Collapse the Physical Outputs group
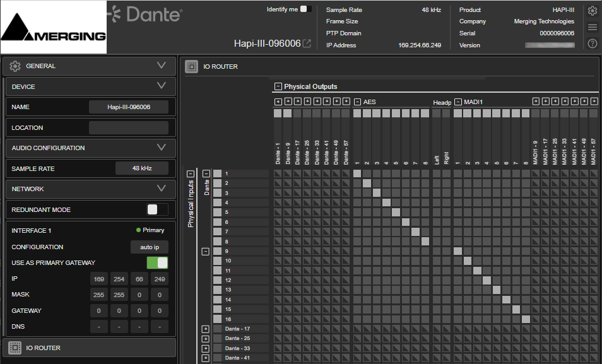This screenshot has width=602, height=364. pyautogui.click(x=278, y=86)
